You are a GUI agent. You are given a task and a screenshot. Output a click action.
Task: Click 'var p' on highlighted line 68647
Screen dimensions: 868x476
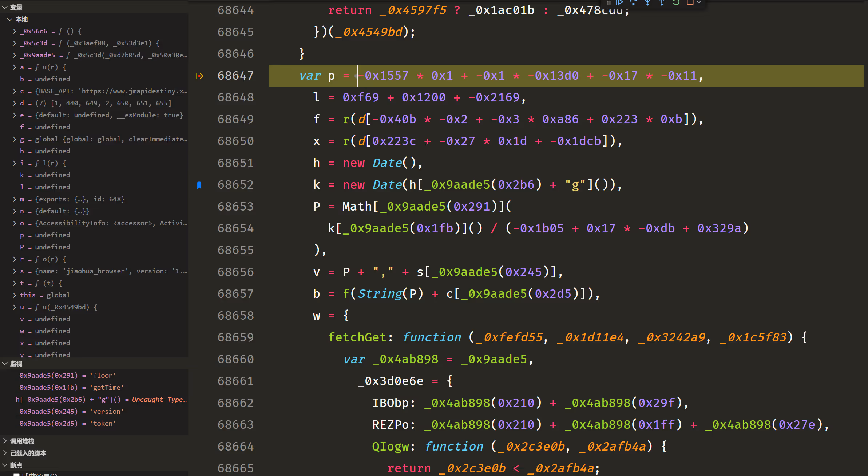pyautogui.click(x=317, y=76)
